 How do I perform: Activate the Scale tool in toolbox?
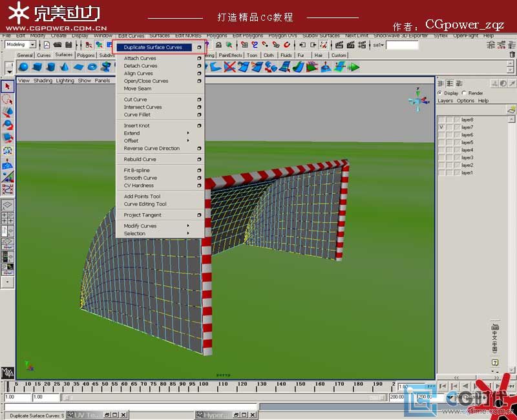(7, 138)
